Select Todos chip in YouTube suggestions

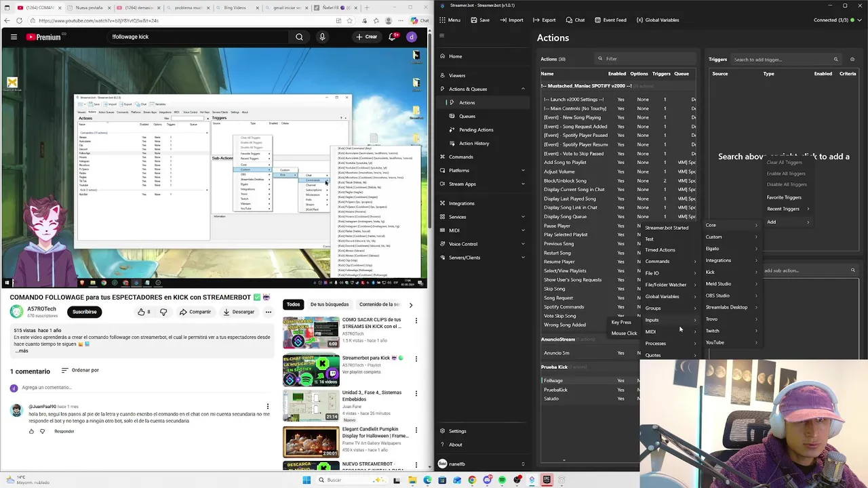[293, 304]
